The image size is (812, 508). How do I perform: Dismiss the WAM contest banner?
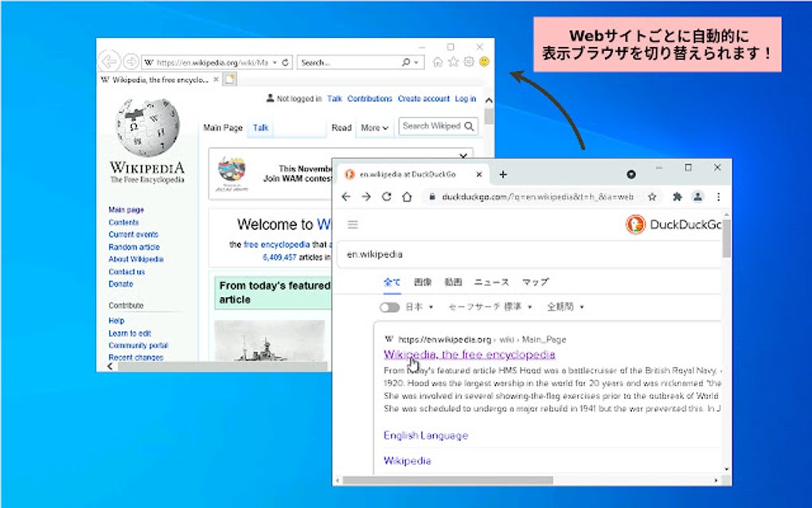pyautogui.click(x=463, y=154)
